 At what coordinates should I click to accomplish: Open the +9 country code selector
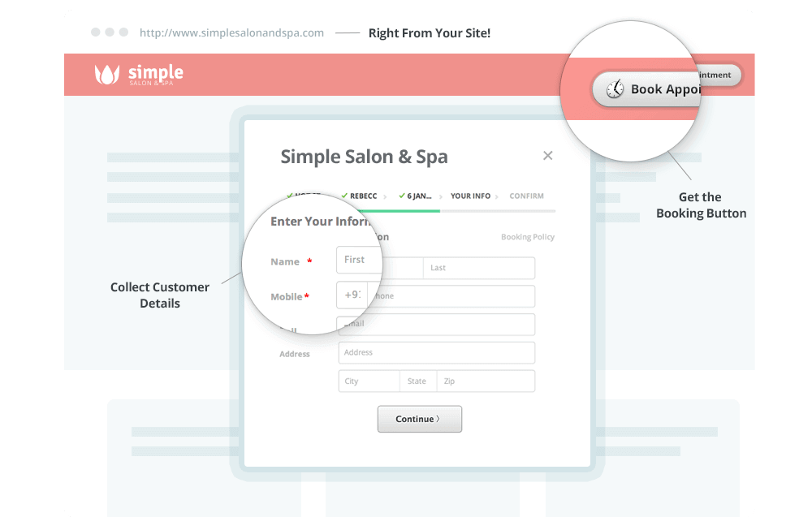tap(352, 295)
